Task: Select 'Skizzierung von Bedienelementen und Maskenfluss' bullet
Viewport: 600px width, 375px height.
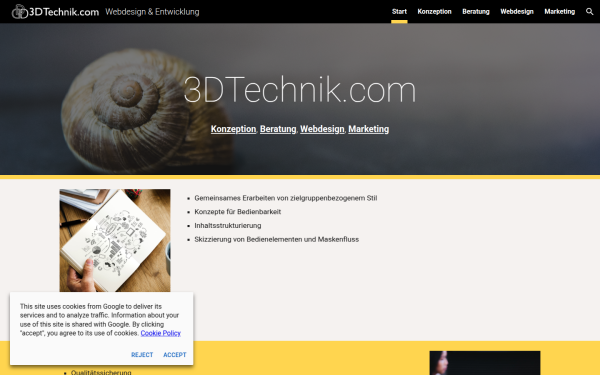Action: pos(277,239)
